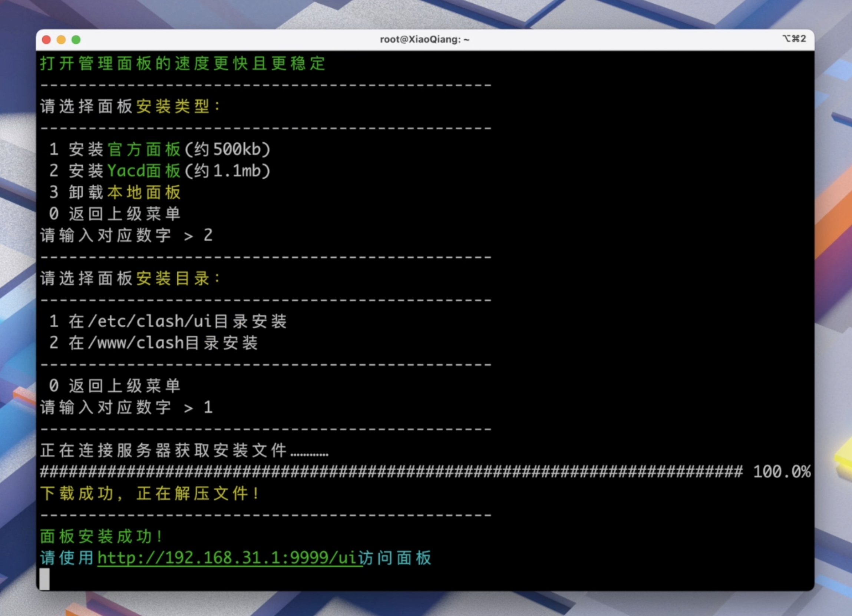
Task: Click the first '0 返回上级菜单' line
Action: coord(115,214)
